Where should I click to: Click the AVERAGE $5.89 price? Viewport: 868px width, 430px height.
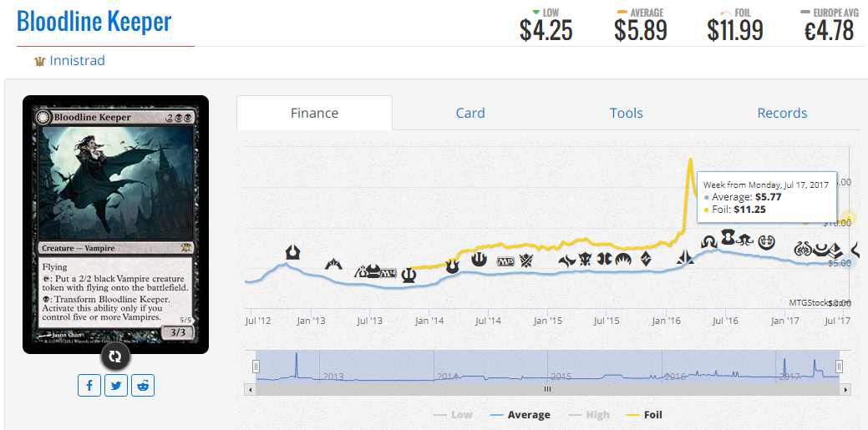tap(641, 30)
